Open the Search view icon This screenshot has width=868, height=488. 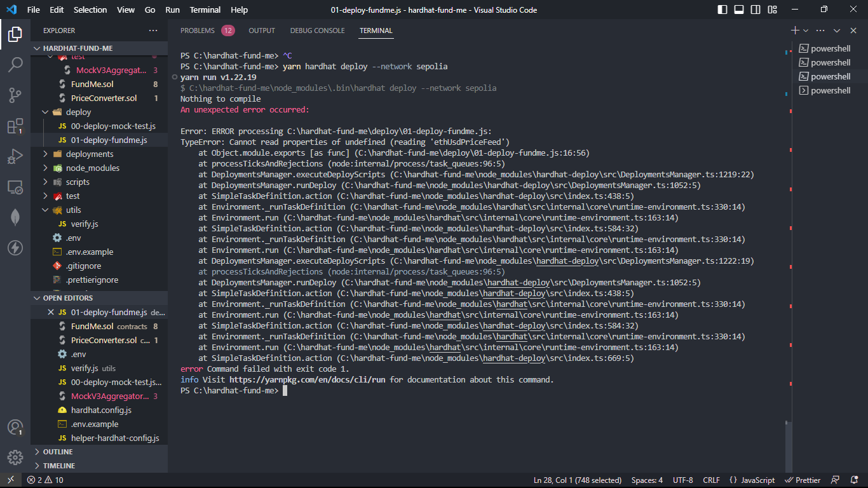point(15,65)
